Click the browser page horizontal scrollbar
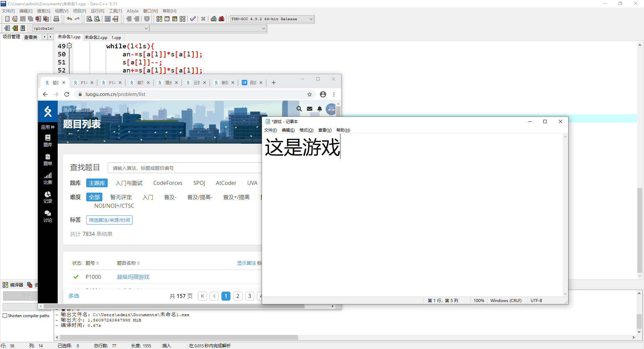This screenshot has width=644, height=349. coord(174,306)
